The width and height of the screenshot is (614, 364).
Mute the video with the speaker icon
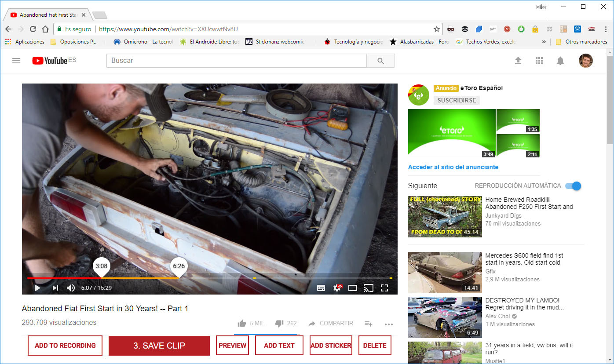tap(70, 288)
